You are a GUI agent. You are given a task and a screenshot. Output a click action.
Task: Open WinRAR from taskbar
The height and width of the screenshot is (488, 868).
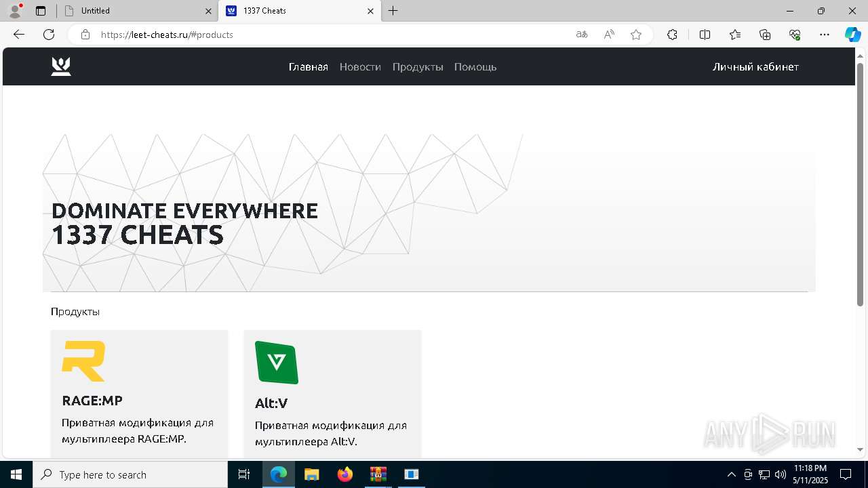tap(378, 474)
